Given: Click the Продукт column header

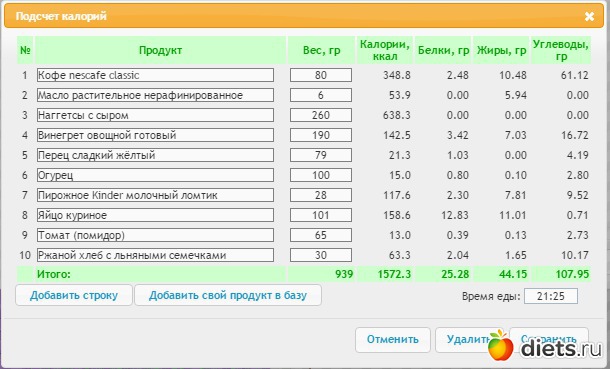Looking at the screenshot, I should pyautogui.click(x=160, y=50).
